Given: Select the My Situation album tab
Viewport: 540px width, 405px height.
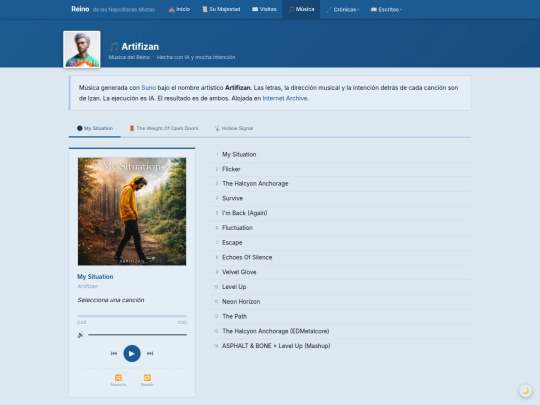Looking at the screenshot, I should point(95,128).
